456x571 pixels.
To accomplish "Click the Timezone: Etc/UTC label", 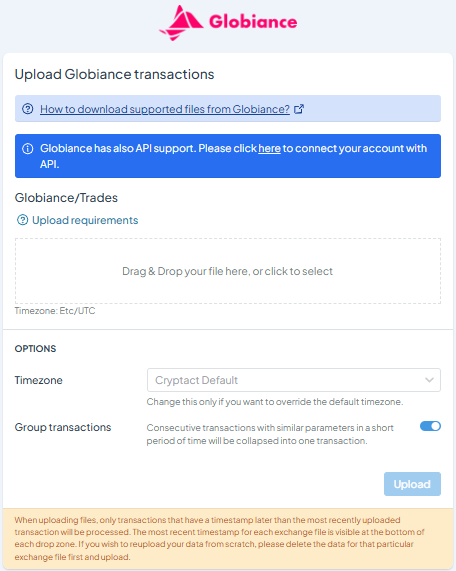I will point(55,311).
